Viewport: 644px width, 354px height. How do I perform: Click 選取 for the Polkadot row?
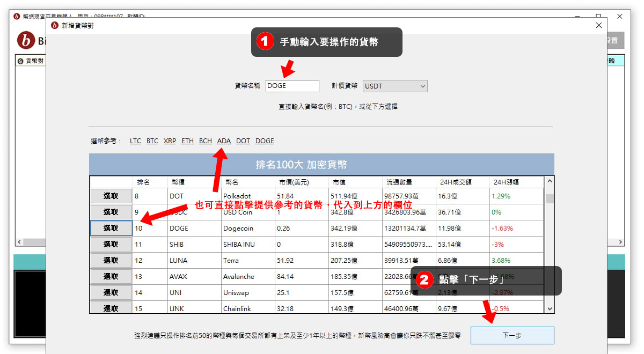coord(111,196)
